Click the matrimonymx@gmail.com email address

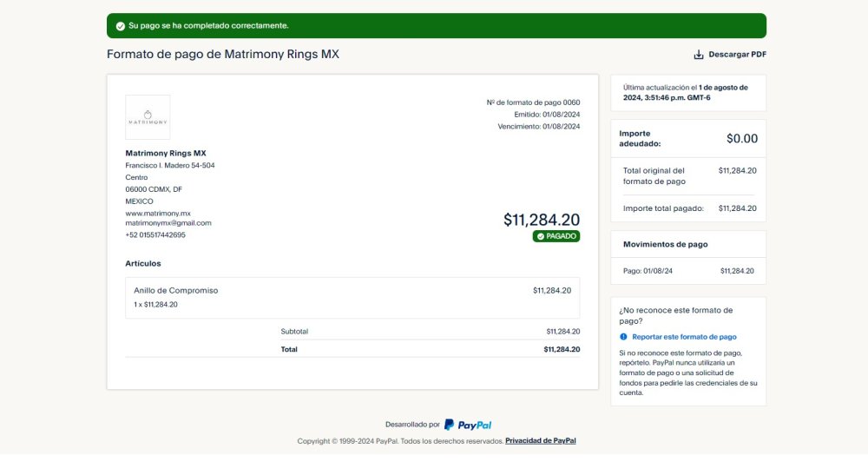[168, 223]
